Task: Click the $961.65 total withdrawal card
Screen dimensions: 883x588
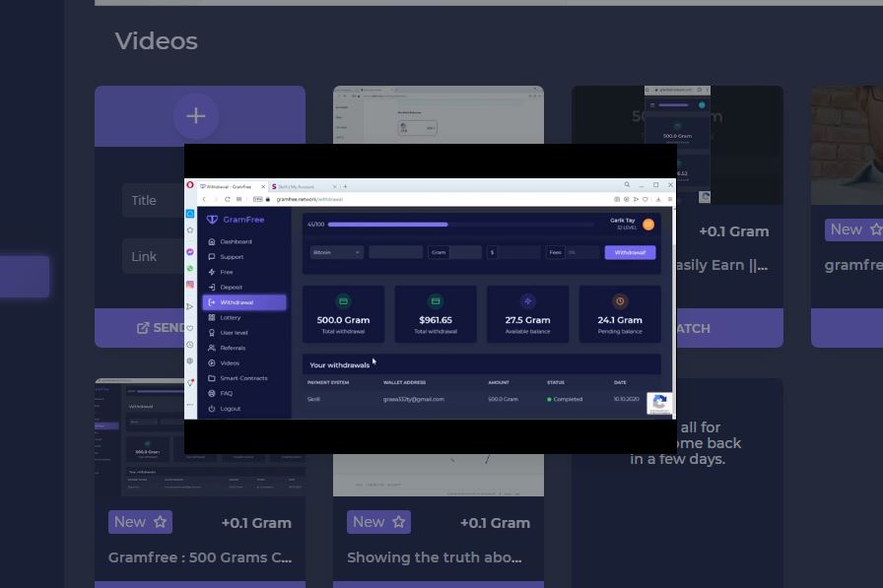Action: point(436,314)
